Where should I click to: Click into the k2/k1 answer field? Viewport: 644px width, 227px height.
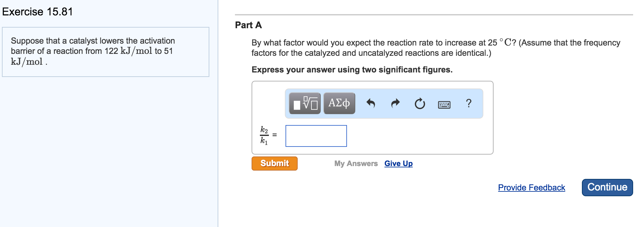316,136
